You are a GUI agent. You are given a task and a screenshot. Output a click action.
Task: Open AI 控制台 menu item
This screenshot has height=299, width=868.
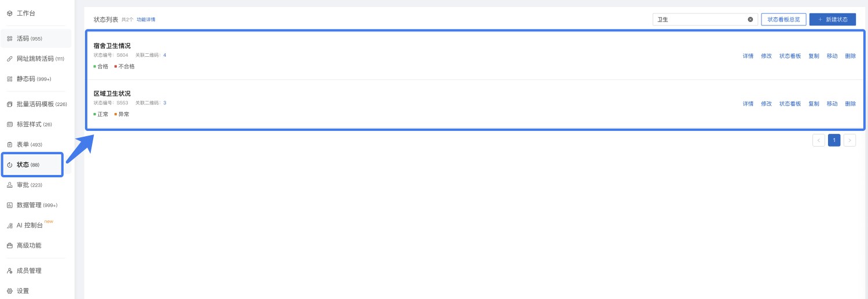[31, 225]
